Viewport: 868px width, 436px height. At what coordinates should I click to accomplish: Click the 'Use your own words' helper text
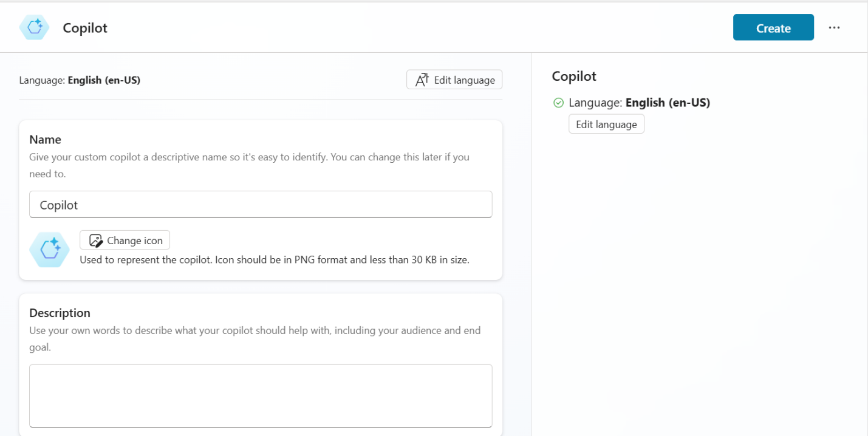tap(255, 339)
